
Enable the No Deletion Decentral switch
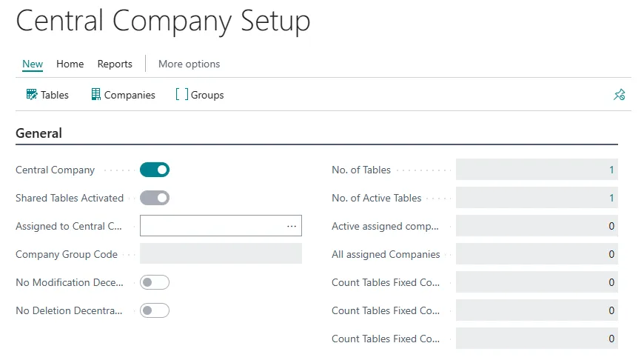(155, 310)
